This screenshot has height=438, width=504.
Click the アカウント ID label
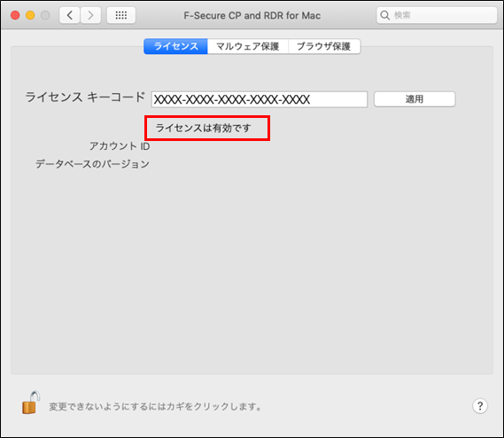pyautogui.click(x=120, y=146)
